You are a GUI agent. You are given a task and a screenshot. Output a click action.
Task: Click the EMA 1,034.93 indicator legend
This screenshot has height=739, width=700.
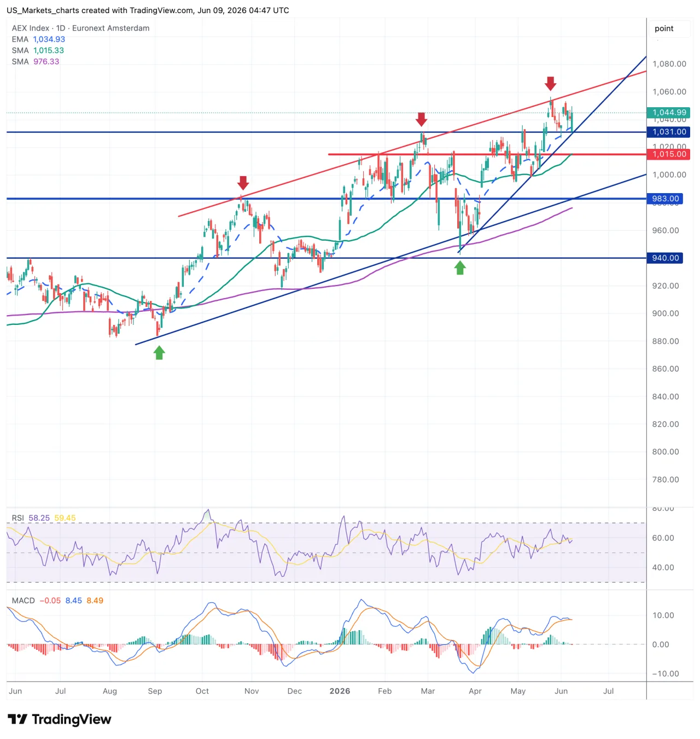(38, 39)
